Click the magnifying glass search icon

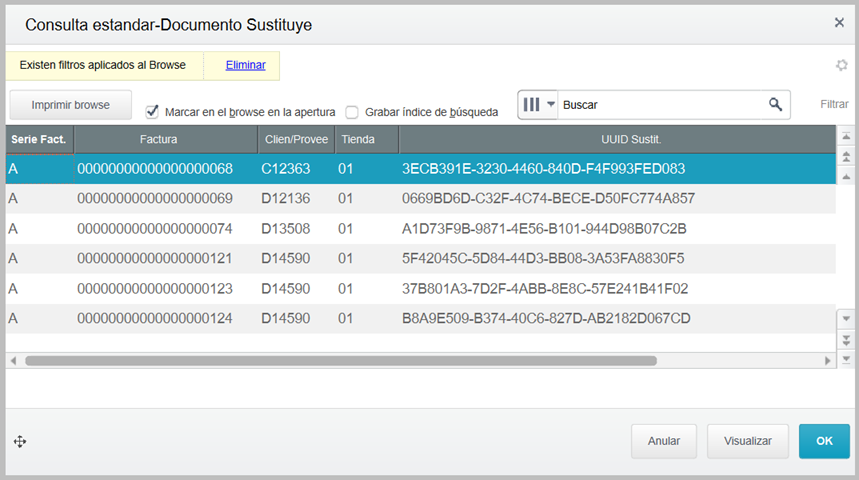tap(775, 104)
